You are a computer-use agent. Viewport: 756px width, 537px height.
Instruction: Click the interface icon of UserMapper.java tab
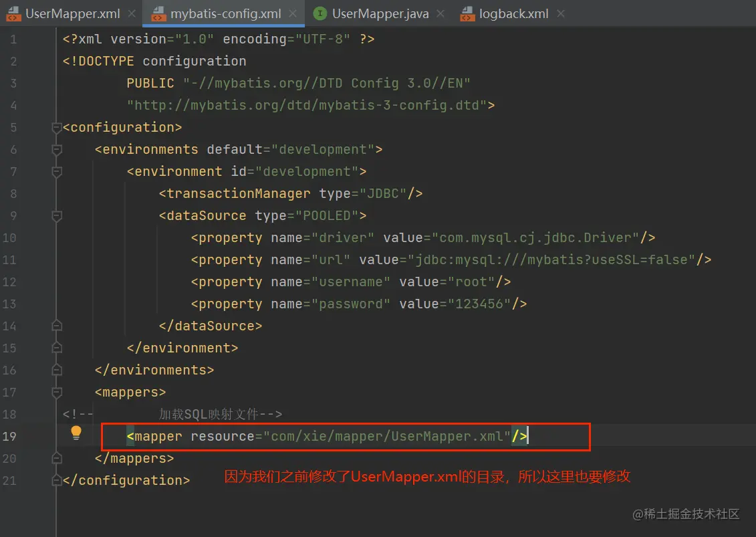[x=320, y=13]
